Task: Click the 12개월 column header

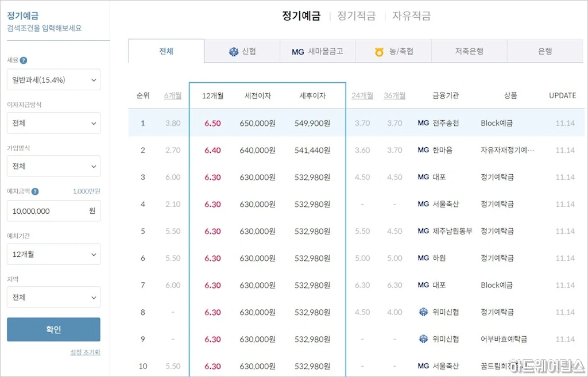Action: (212, 96)
